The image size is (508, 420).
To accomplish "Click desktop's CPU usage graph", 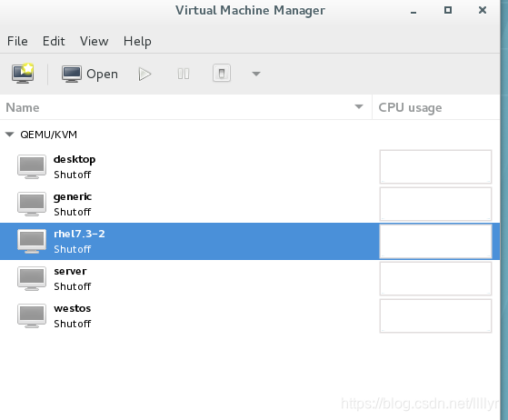I will 435,166.
